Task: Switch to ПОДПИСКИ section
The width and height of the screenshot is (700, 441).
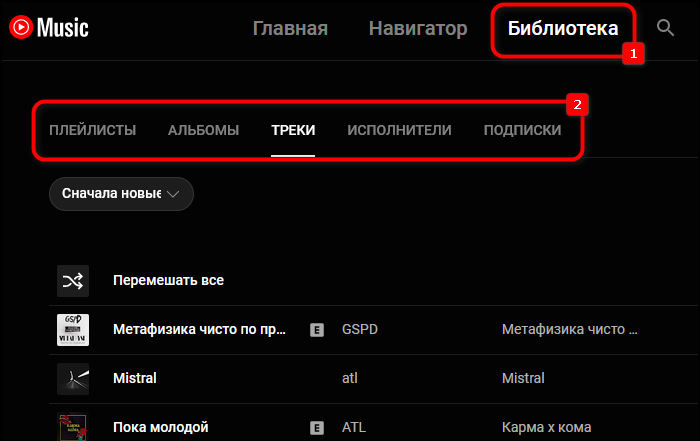Action: 522,130
